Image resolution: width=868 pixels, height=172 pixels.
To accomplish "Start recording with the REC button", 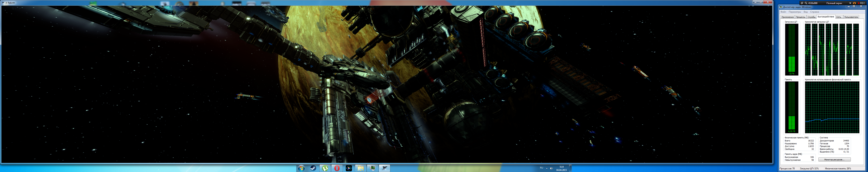I will coord(862,3).
